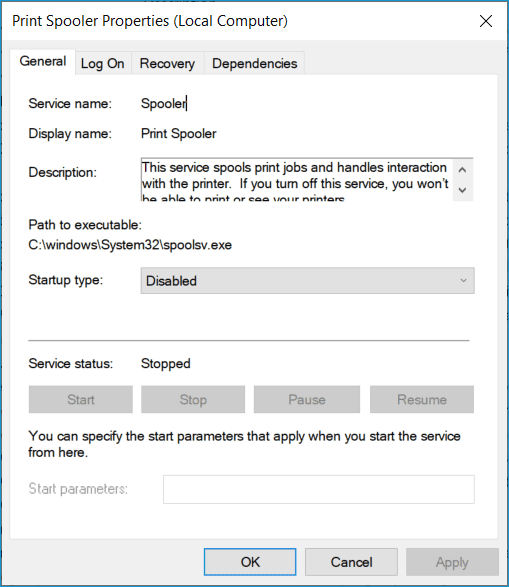Open the Dependencies tab
This screenshot has height=587, width=509.
click(254, 64)
